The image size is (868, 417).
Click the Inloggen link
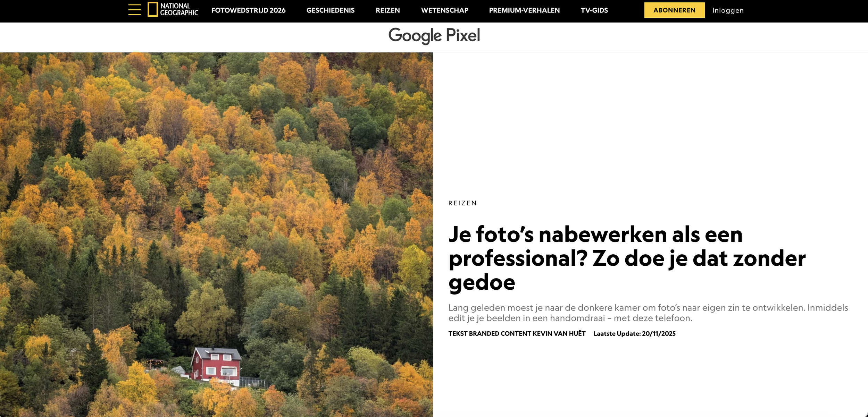pos(728,10)
